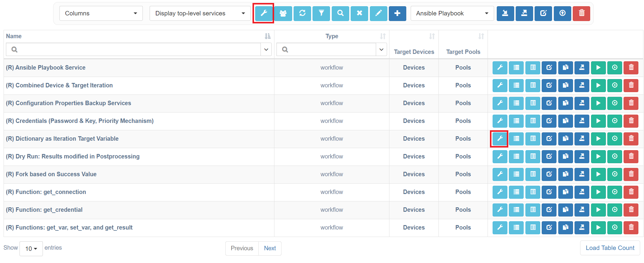The width and height of the screenshot is (644, 263).
Task: Open (R) Dictionary as Iteration Target Variable
Action: click(62, 139)
